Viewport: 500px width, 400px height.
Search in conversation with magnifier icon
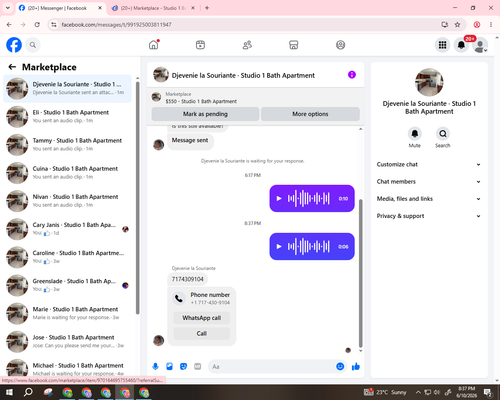[x=443, y=134]
